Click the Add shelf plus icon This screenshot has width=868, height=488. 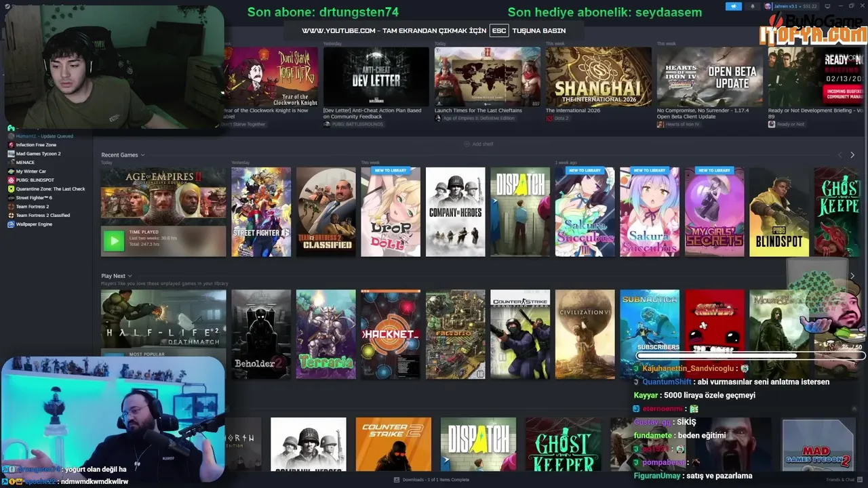tap(467, 144)
